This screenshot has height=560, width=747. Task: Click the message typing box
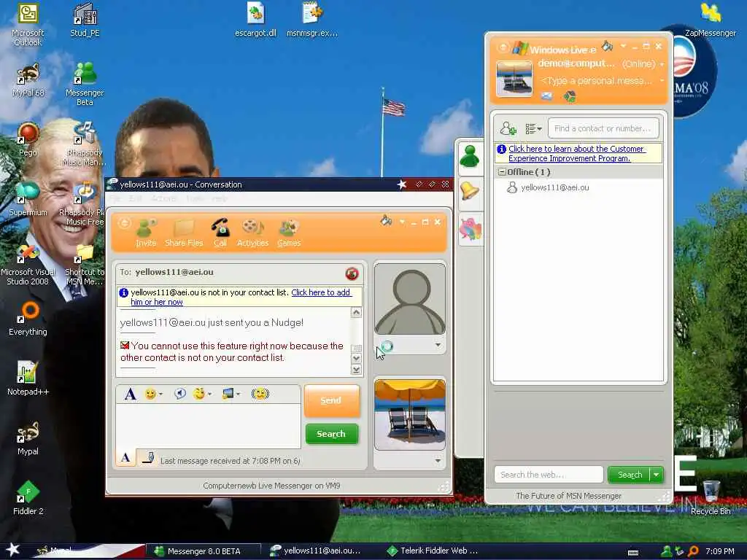[208, 426]
